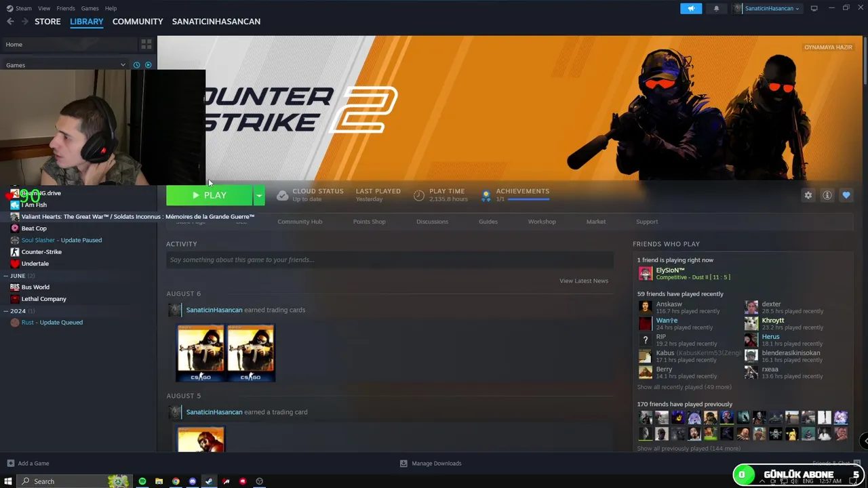The width and height of the screenshot is (868, 488).
Task: Show all previously played friends
Action: (688, 449)
